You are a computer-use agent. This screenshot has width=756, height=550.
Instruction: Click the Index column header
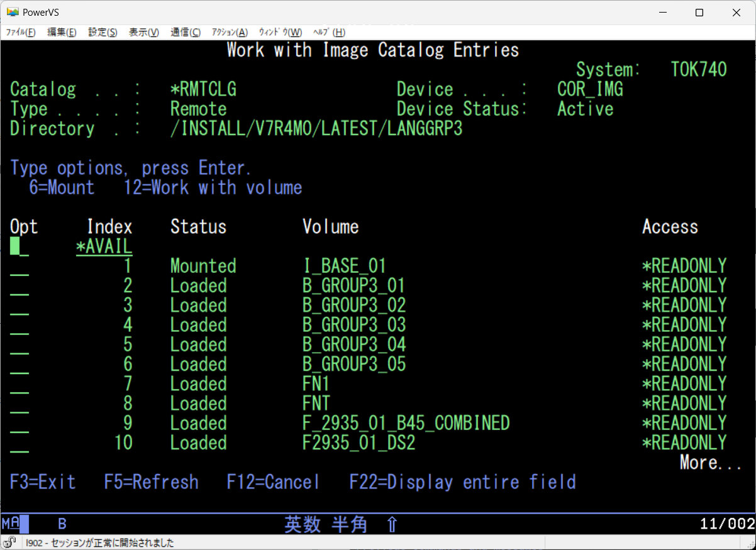109,227
